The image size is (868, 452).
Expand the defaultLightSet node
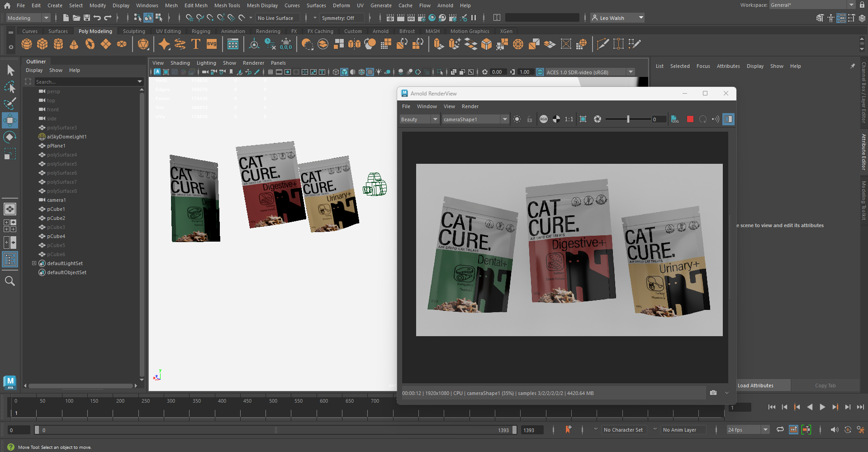(x=34, y=263)
